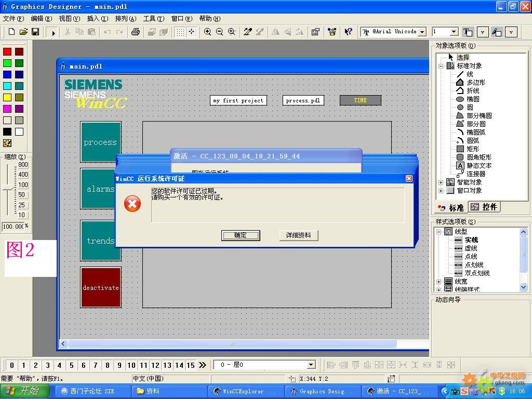Image resolution: width=532 pixels, height=399 pixels.
Task: Click the context Help question-arrow icon
Action: (348, 32)
